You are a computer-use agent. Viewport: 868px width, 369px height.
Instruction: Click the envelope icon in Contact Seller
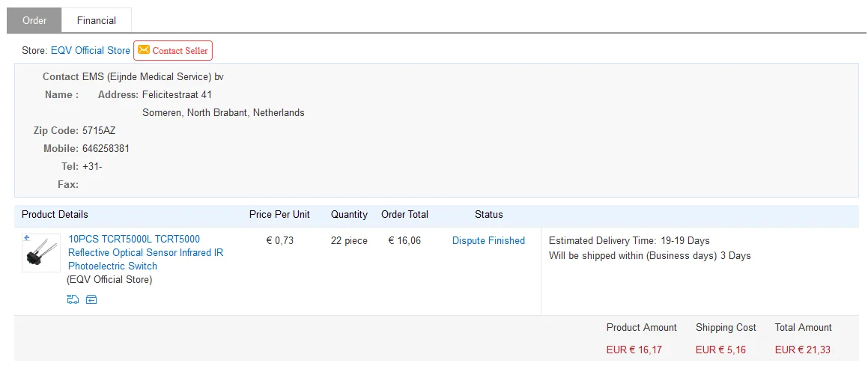[x=144, y=50]
